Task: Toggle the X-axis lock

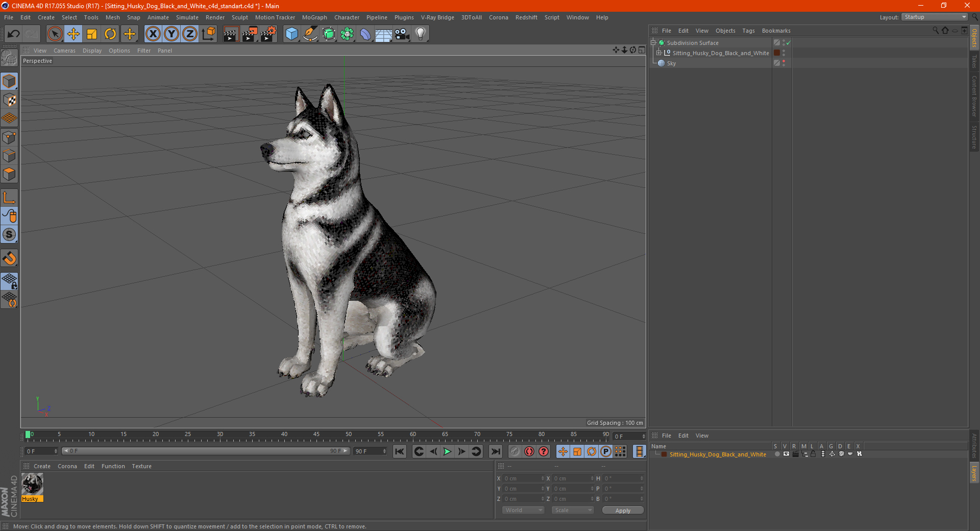Action: tap(153, 34)
